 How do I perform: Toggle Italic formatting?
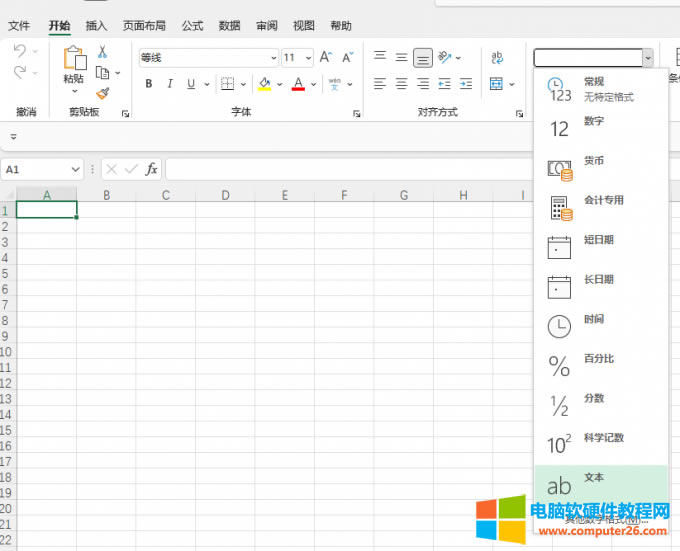coord(170,84)
